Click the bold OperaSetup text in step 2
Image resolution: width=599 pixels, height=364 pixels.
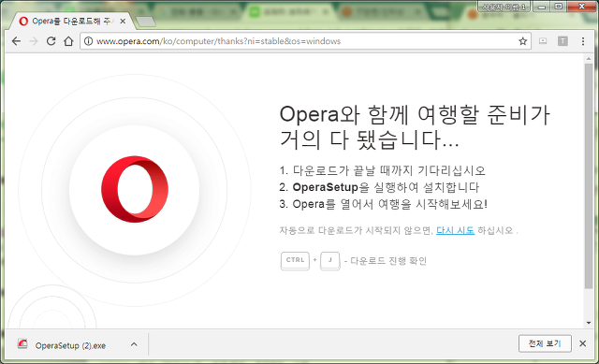pyautogui.click(x=326, y=187)
